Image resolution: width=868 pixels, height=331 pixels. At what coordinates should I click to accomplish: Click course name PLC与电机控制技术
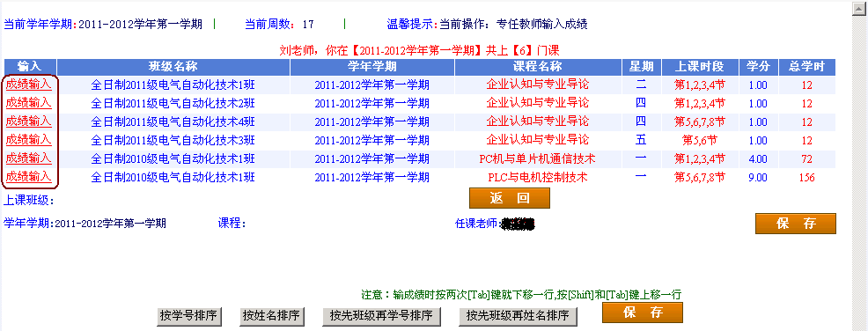tap(538, 178)
